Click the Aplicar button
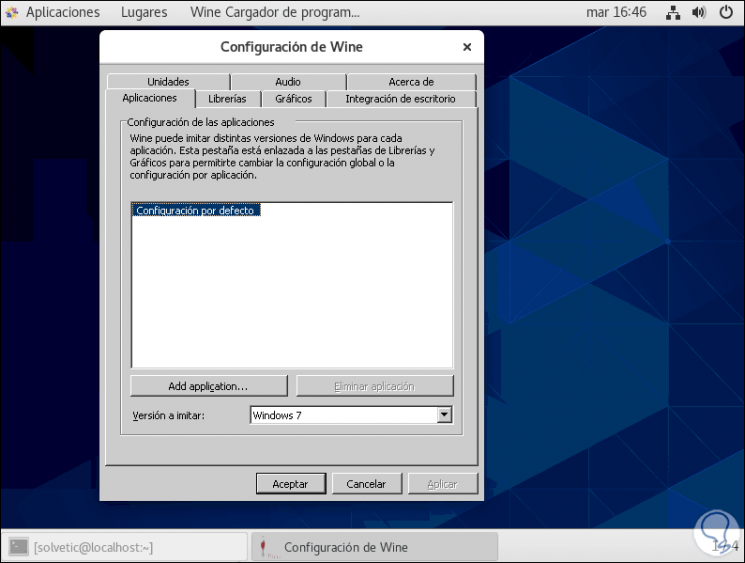The height and width of the screenshot is (563, 745). [x=442, y=484]
